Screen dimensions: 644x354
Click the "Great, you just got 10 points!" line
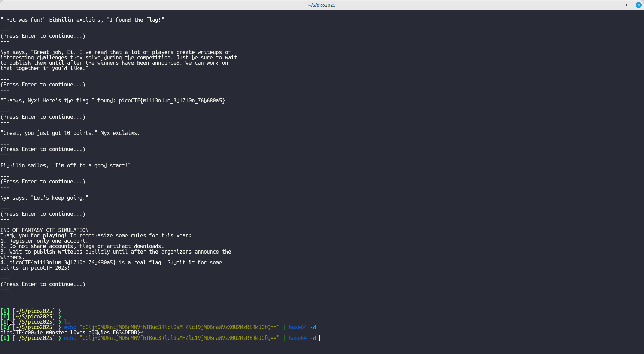70,133
